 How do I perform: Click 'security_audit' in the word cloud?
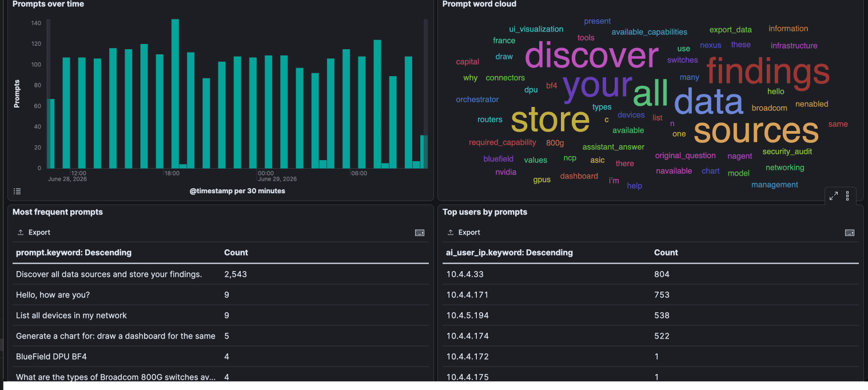[787, 152]
